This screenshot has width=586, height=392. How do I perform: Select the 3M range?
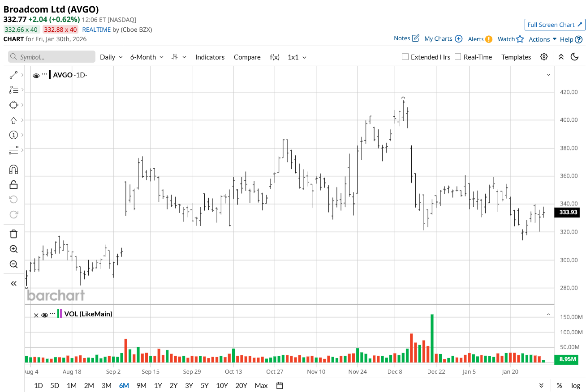coord(106,385)
